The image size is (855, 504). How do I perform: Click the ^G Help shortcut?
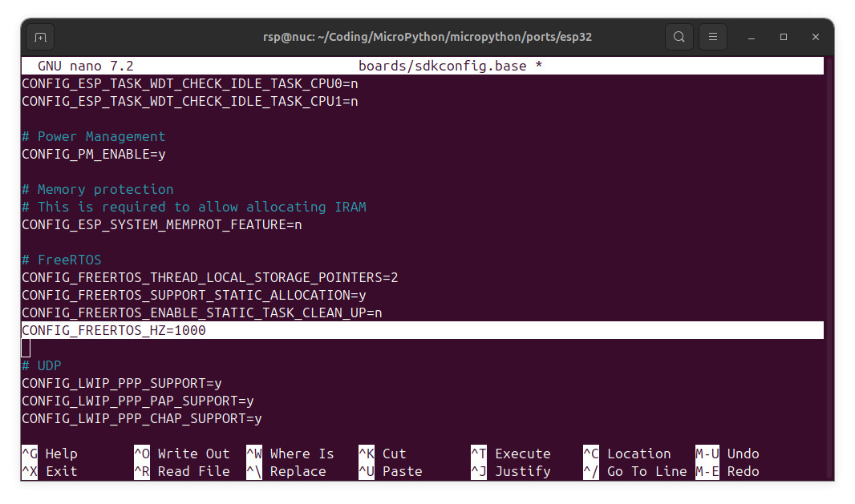51,454
